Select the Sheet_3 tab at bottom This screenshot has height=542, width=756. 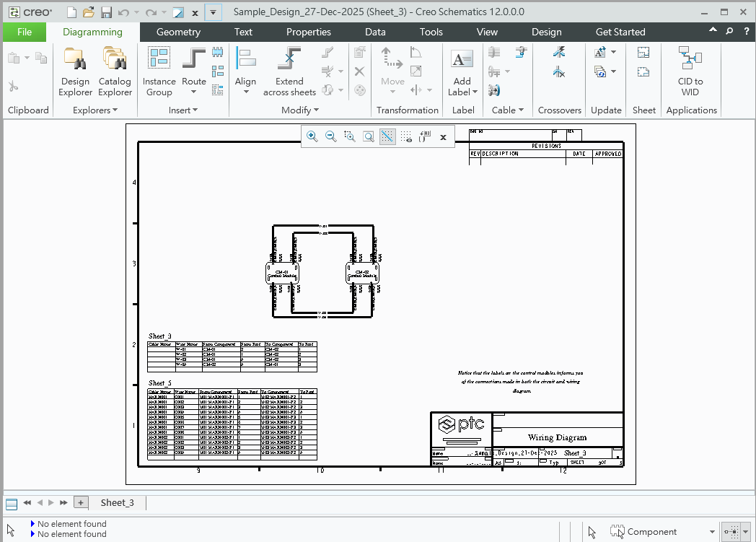[x=117, y=502]
